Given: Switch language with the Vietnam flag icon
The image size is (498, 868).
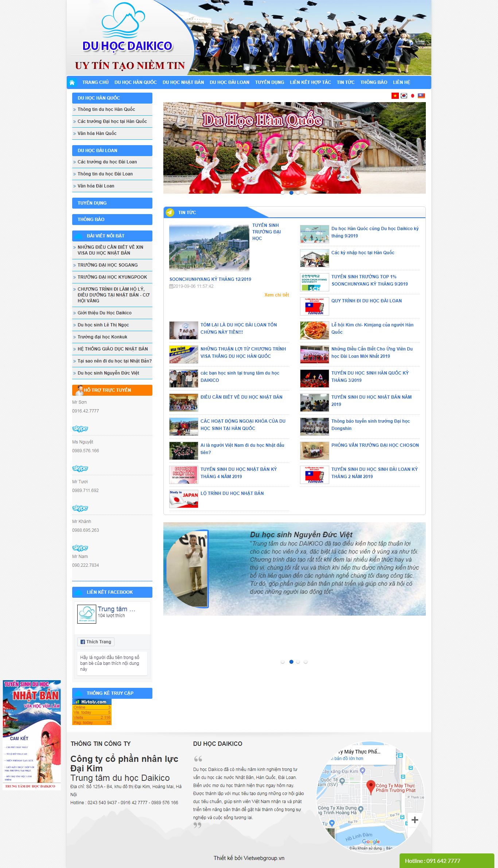Looking at the screenshot, I should 395,96.
